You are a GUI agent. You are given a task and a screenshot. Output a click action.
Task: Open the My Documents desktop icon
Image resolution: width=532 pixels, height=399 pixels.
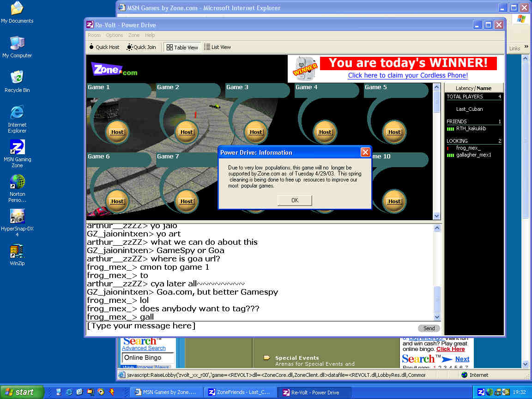pyautogui.click(x=17, y=12)
